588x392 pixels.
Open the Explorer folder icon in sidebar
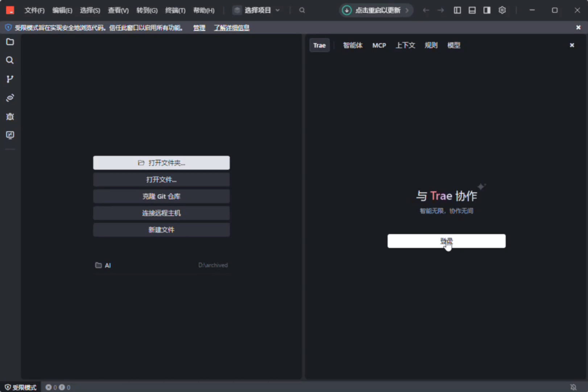tap(10, 42)
